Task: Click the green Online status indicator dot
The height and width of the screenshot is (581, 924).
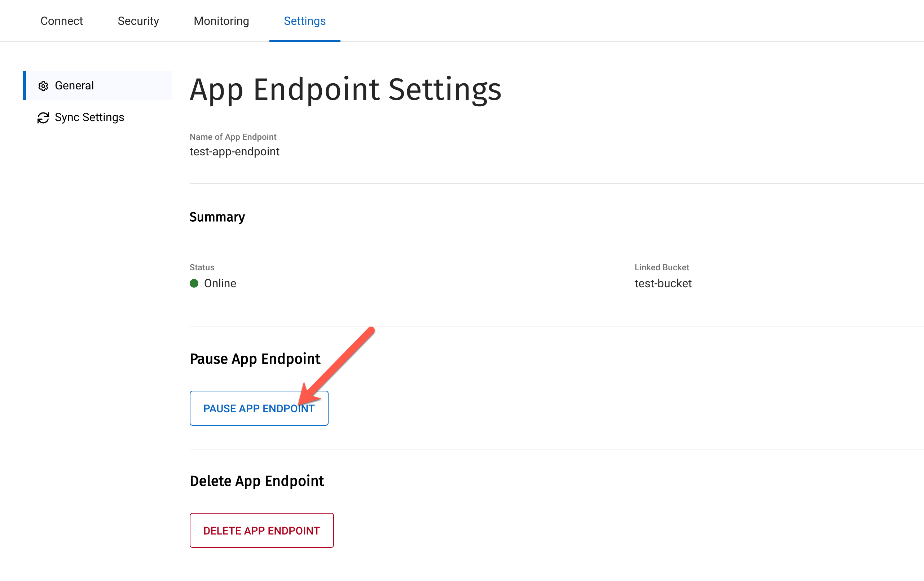Action: 194,284
